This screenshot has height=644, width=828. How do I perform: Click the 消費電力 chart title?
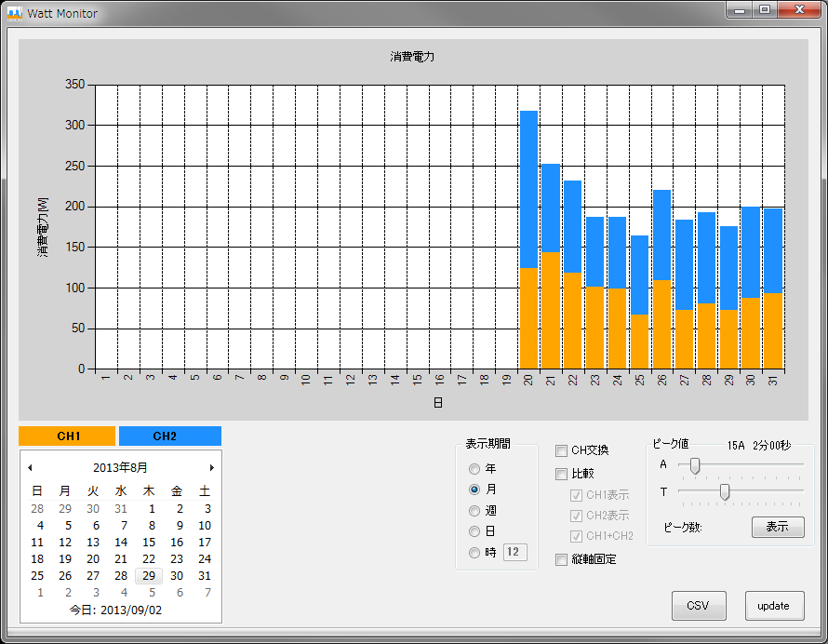tap(412, 57)
